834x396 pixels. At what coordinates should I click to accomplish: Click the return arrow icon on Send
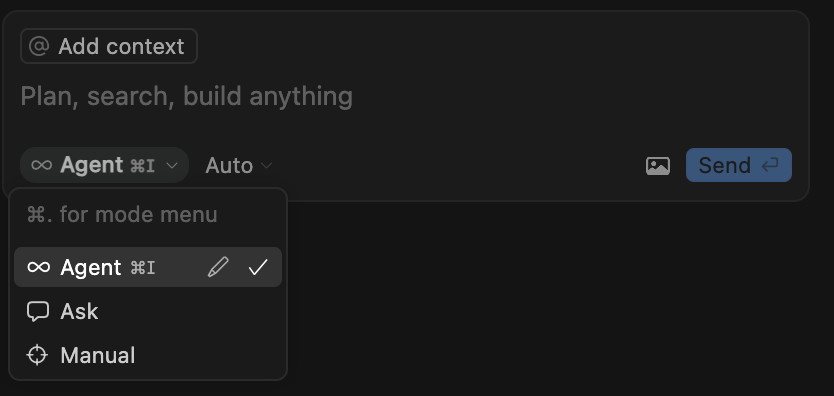coord(770,165)
